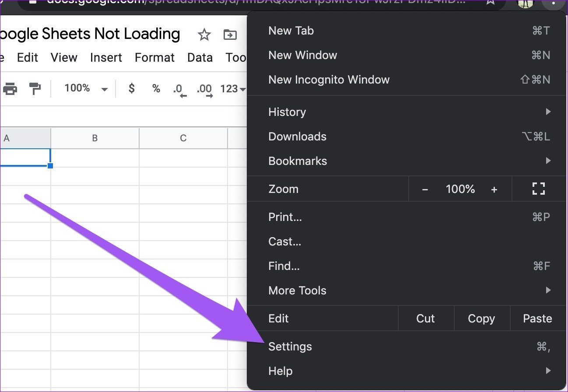Enter full screen from the Zoom row
Image resolution: width=568 pixels, height=392 pixels.
pyautogui.click(x=538, y=189)
